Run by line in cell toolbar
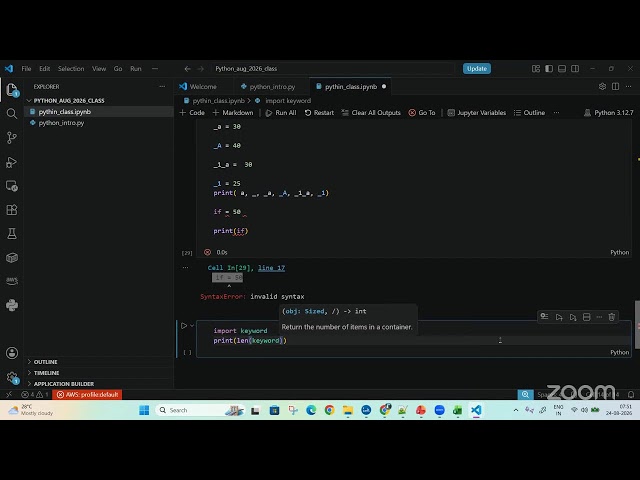This screenshot has height=480, width=640. pyautogui.click(x=544, y=316)
